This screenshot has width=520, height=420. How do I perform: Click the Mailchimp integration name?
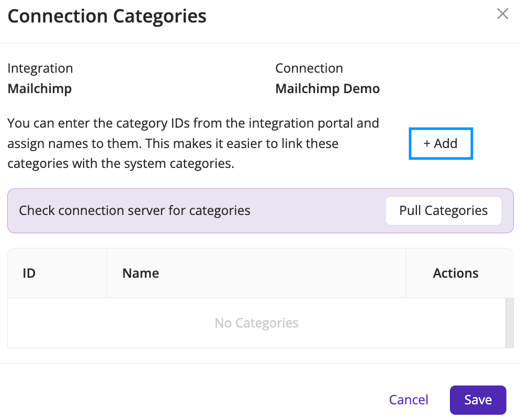[39, 88]
